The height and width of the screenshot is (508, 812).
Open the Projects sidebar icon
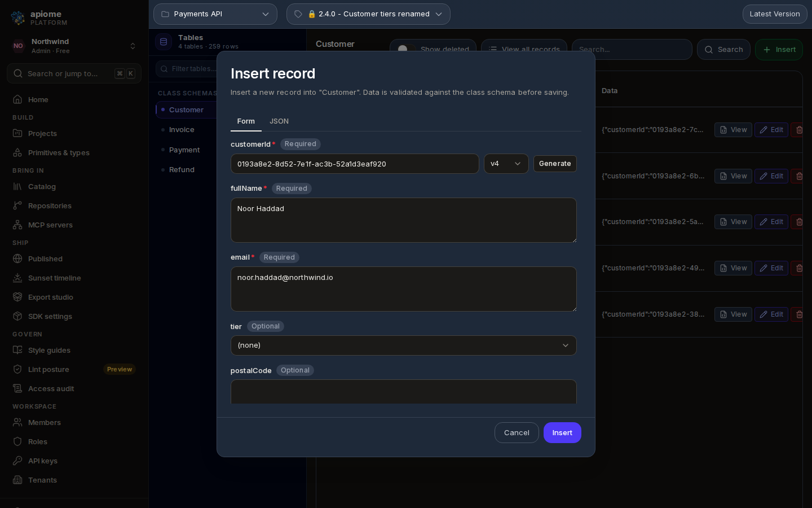click(x=17, y=133)
